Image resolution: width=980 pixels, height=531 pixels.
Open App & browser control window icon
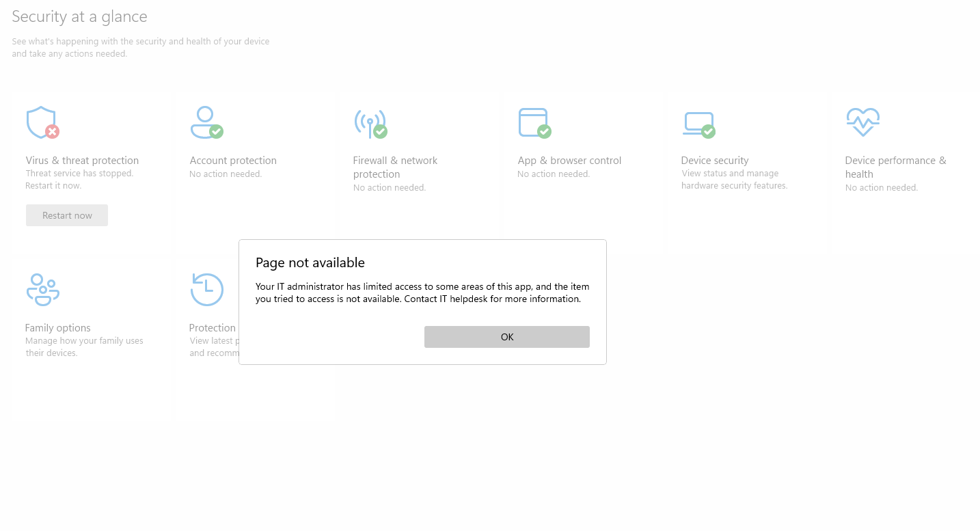click(x=534, y=123)
